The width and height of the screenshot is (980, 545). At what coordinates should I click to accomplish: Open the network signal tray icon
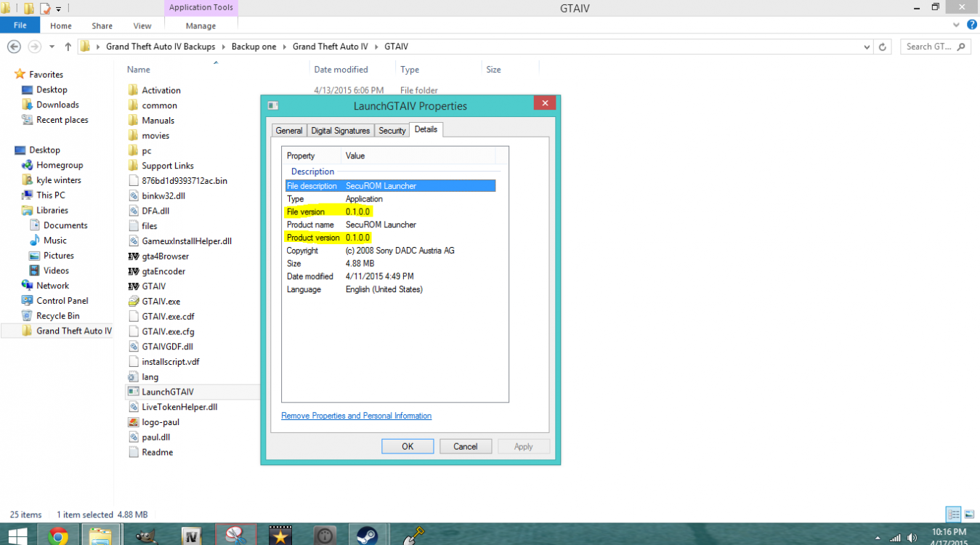(x=896, y=538)
